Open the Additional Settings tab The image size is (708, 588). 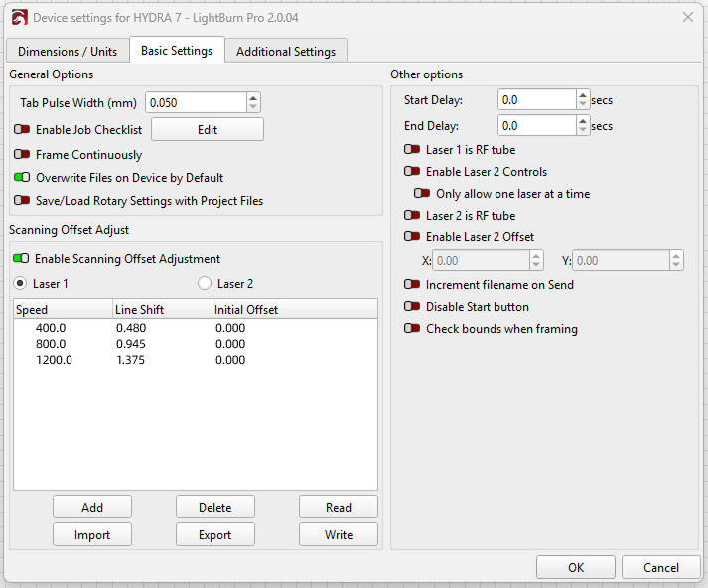[x=286, y=51]
